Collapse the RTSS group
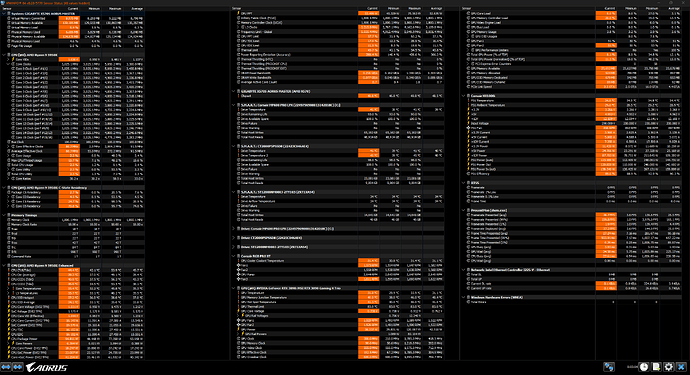The height and width of the screenshot is (375, 690). 463,183
